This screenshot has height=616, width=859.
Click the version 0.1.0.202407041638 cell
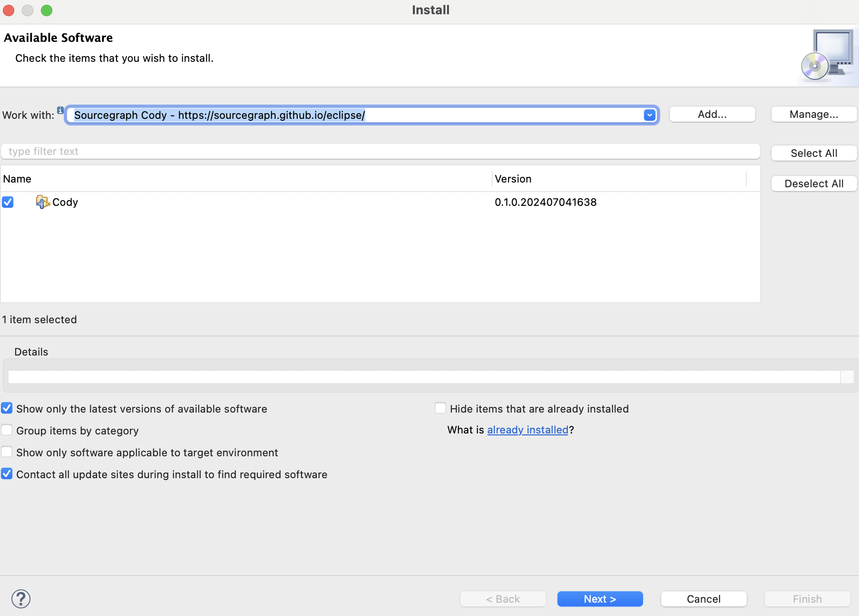546,202
